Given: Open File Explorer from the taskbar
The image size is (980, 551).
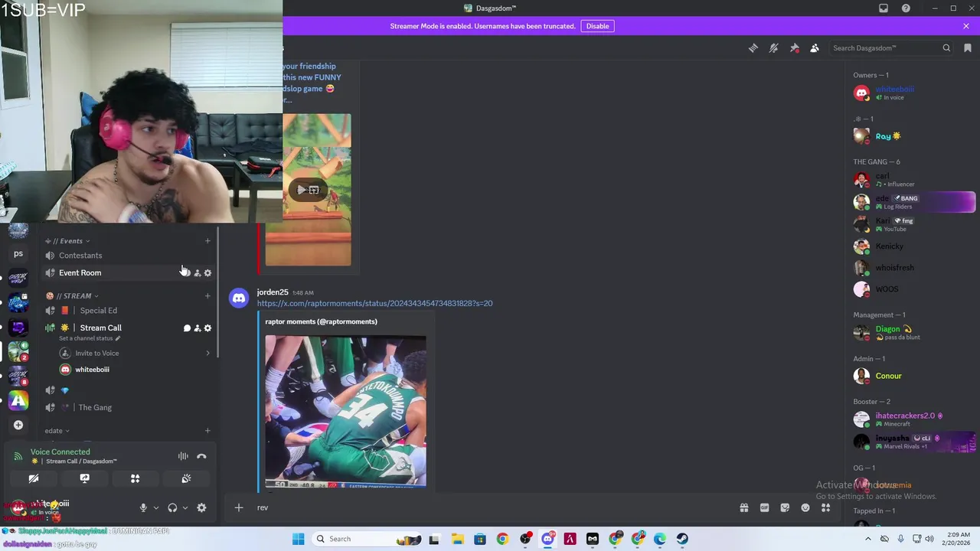Looking at the screenshot, I should 457,539.
